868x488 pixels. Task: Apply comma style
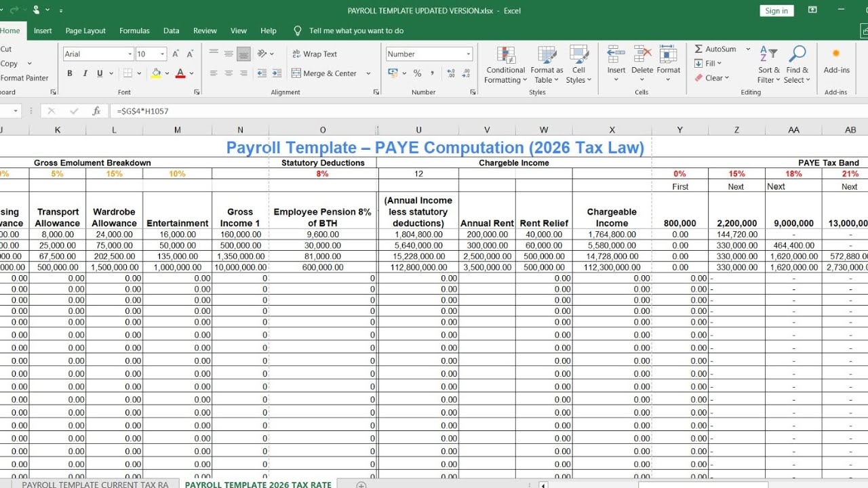point(432,73)
